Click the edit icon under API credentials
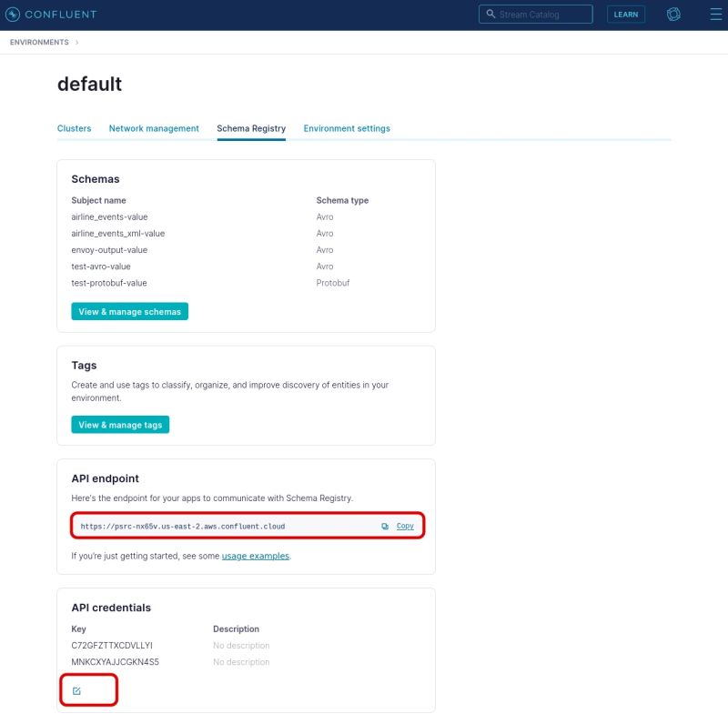 coord(76,689)
